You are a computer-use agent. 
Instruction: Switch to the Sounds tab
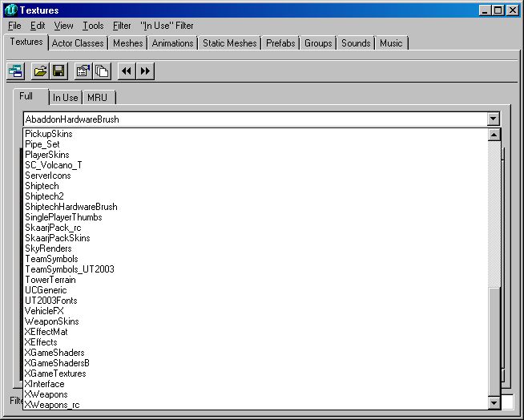pyautogui.click(x=356, y=43)
